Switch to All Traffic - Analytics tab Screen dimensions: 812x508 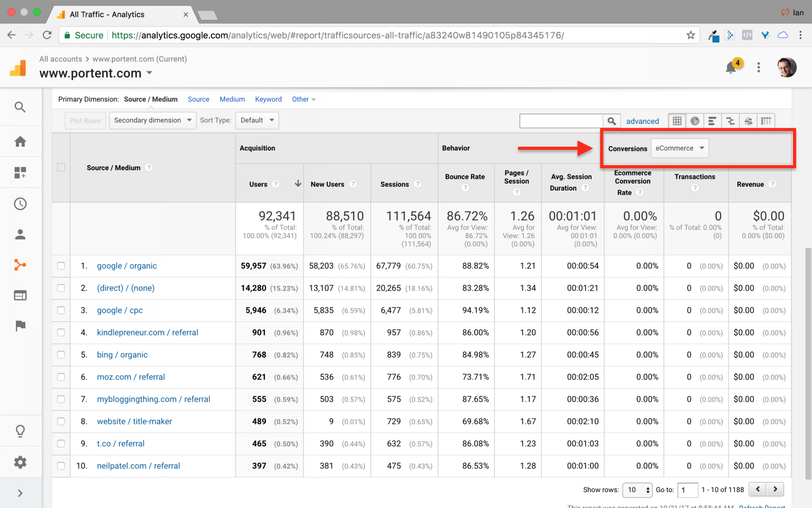(122, 14)
